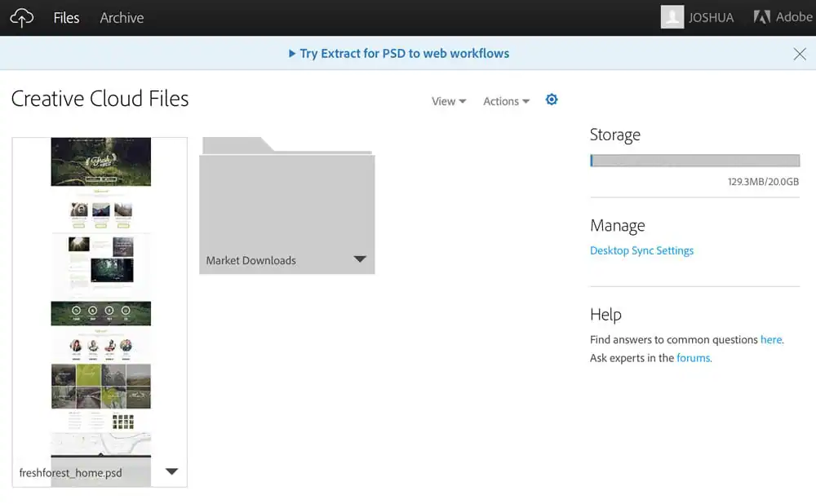Close the Extract promo banner

click(x=800, y=54)
